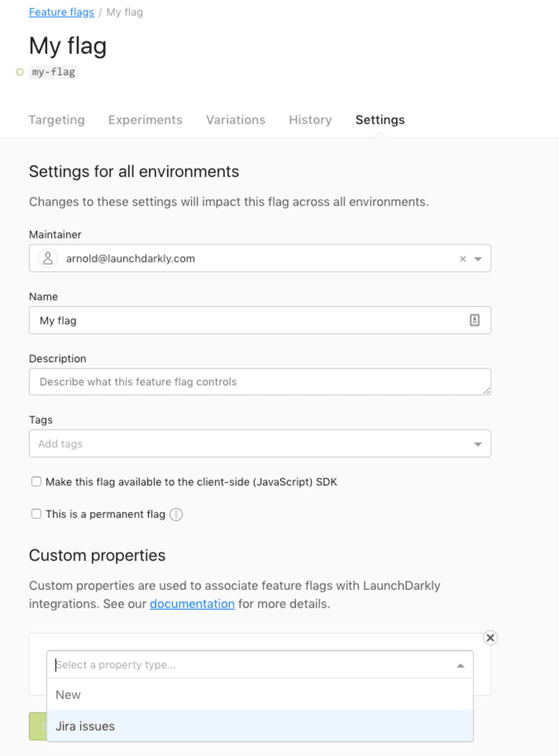Click the maintainer avatar icon

(48, 258)
